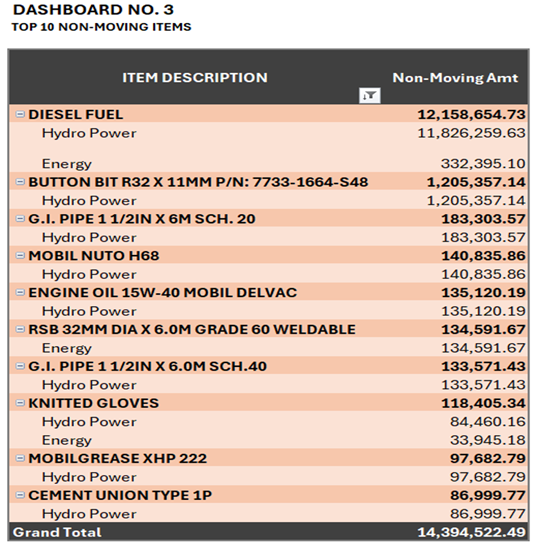534x549 pixels.
Task: Collapse the BUTTON BIT R32 X 11MM group
Action: 20,182
